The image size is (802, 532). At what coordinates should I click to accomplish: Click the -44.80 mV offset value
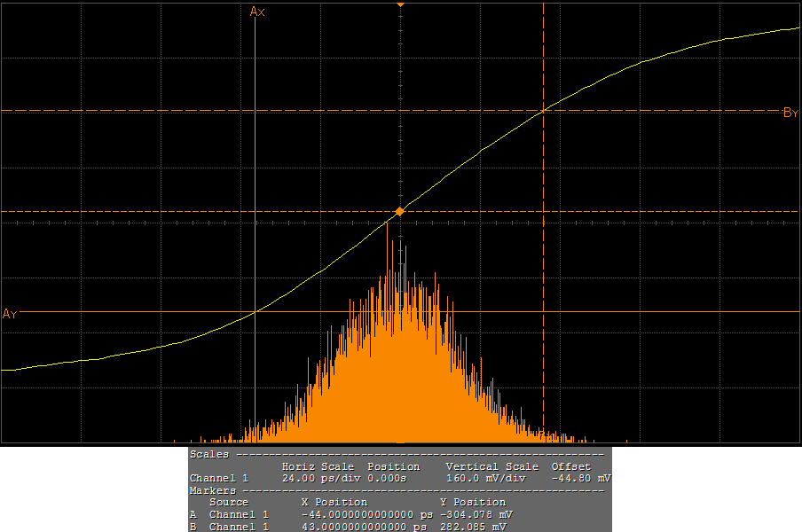point(578,478)
